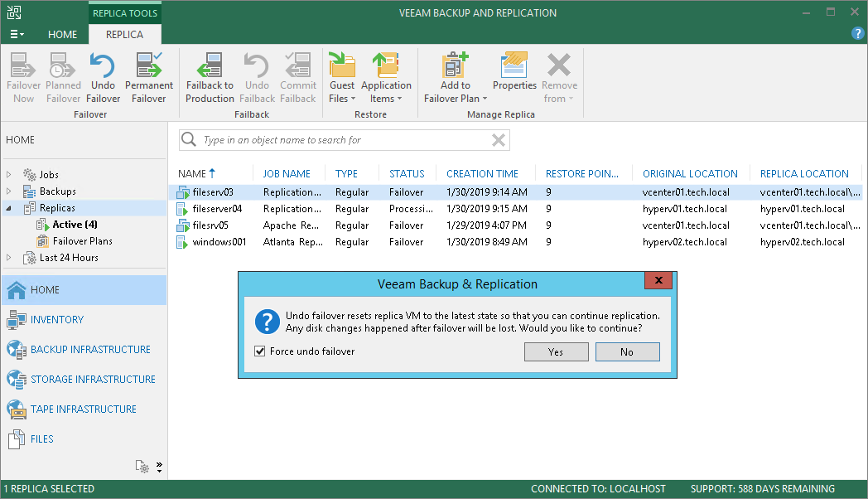
Task: Click the sidebar overflow chevron button
Action: 159,467
